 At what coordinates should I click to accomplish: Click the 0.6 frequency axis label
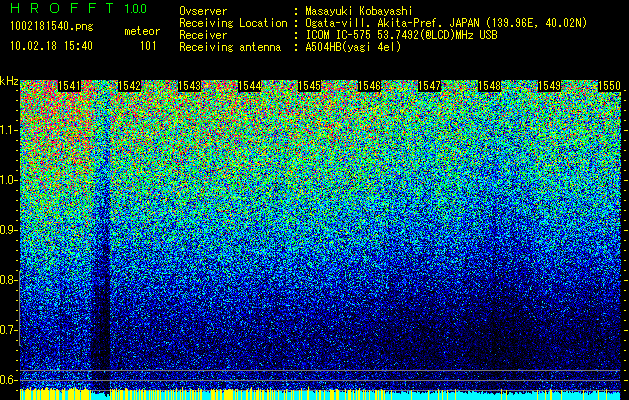[9, 380]
